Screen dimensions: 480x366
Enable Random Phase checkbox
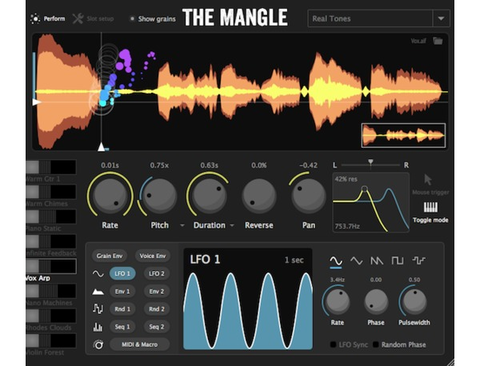click(x=375, y=344)
